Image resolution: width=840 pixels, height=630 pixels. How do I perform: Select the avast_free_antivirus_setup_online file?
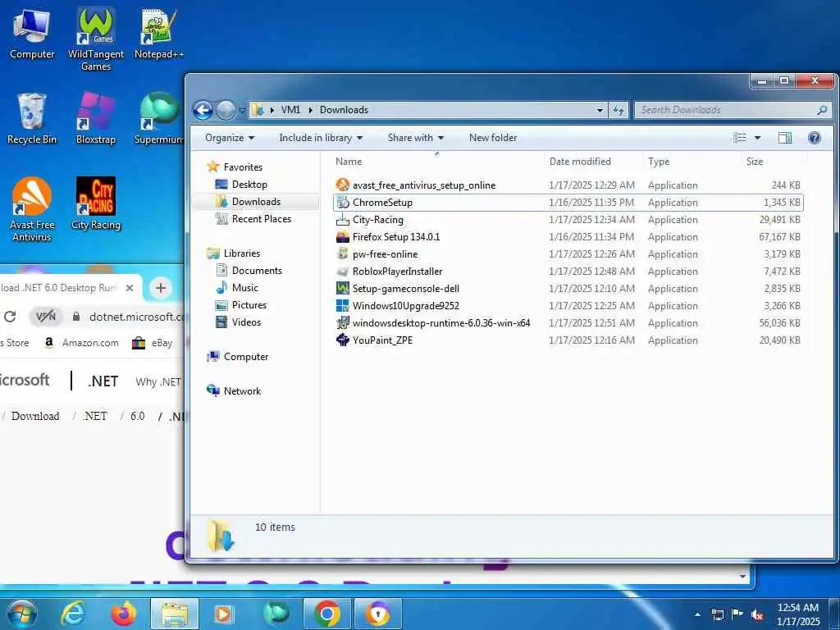424,185
